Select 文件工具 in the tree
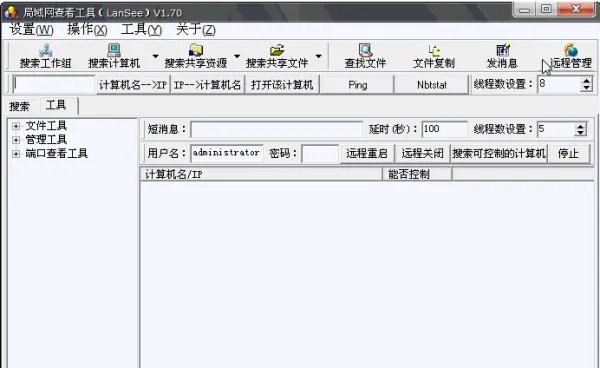 46,125
